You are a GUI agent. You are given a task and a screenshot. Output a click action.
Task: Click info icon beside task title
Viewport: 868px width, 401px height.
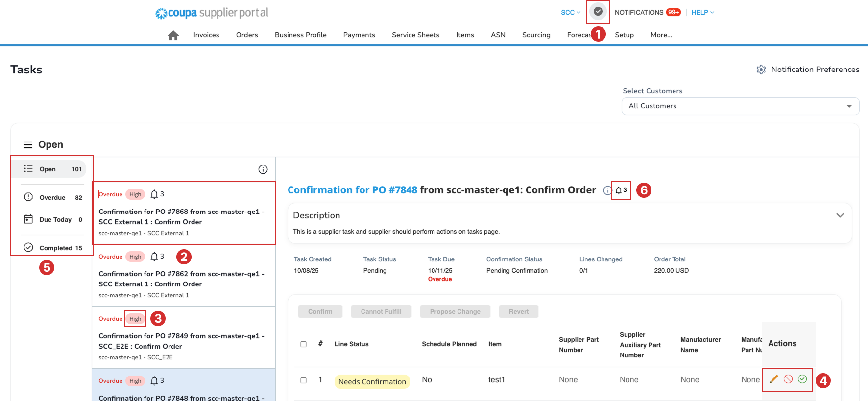(607, 190)
